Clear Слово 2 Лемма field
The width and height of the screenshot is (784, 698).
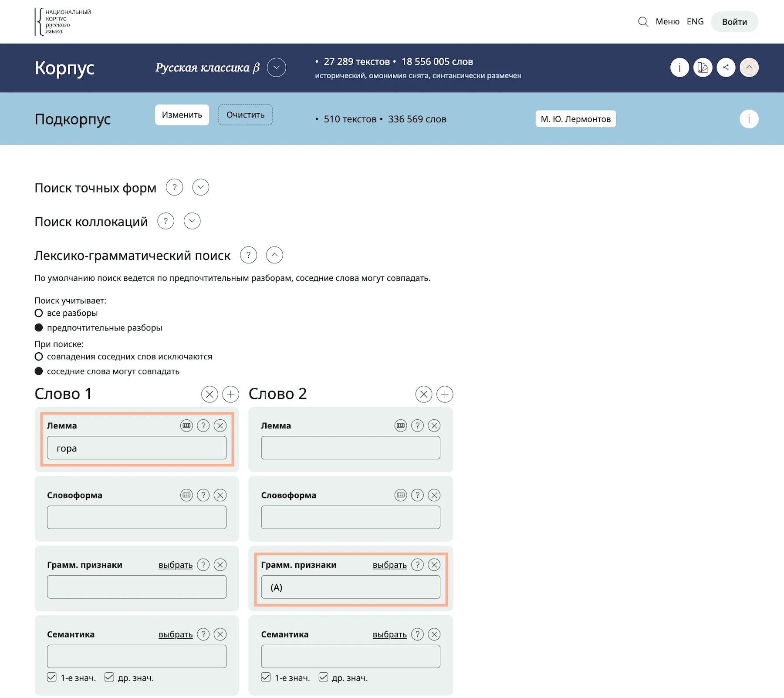pyautogui.click(x=434, y=425)
